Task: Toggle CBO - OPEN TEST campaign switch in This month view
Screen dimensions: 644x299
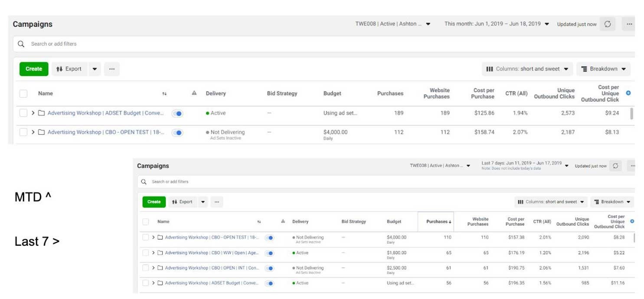Action: pyautogui.click(x=177, y=133)
